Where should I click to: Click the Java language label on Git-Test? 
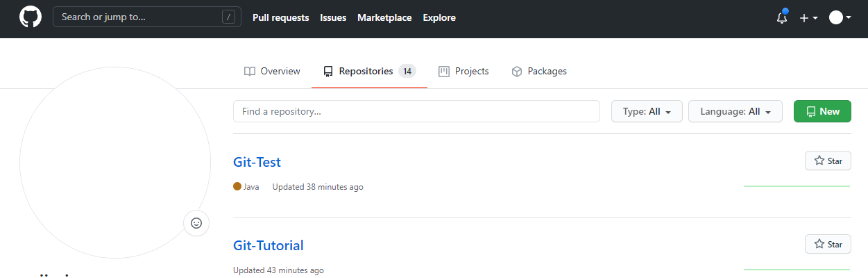click(246, 187)
